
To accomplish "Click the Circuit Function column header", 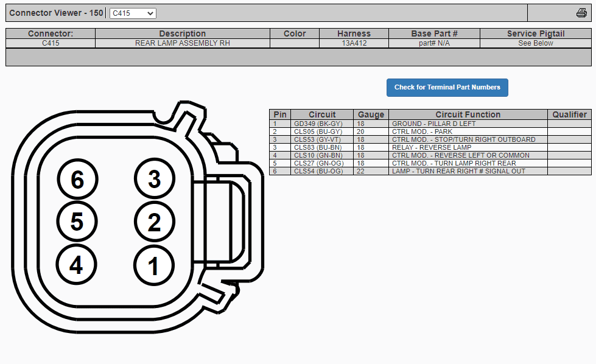I will tap(468, 114).
